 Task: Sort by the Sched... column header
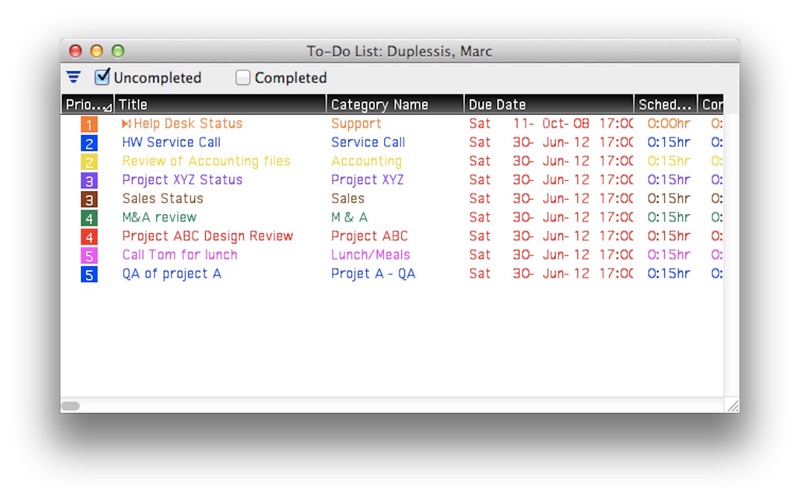point(665,104)
